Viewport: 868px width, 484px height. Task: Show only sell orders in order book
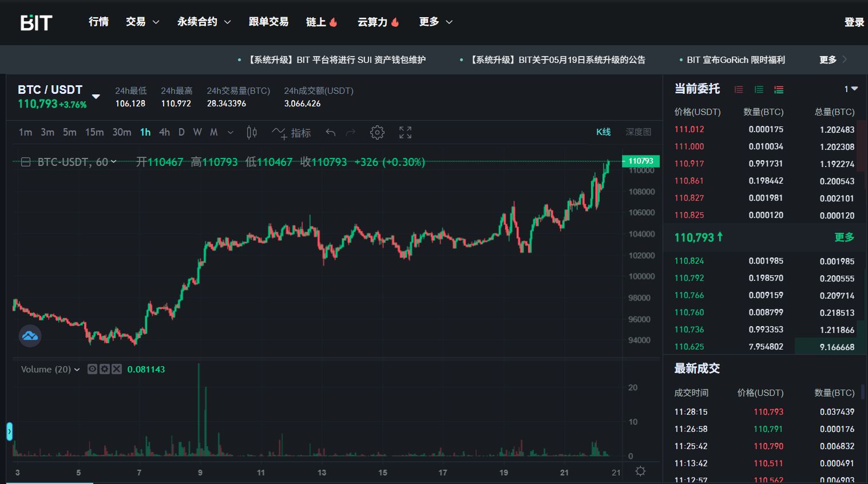coord(739,89)
